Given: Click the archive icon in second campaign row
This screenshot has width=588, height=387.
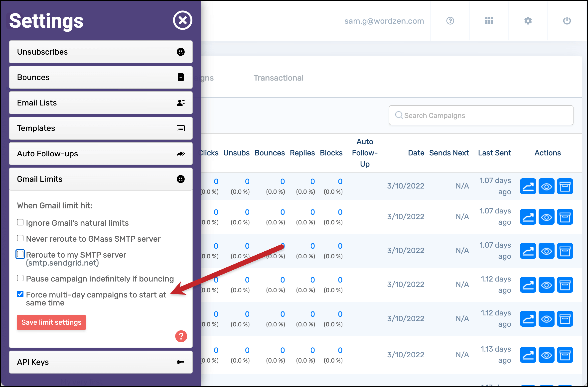Looking at the screenshot, I should (565, 217).
